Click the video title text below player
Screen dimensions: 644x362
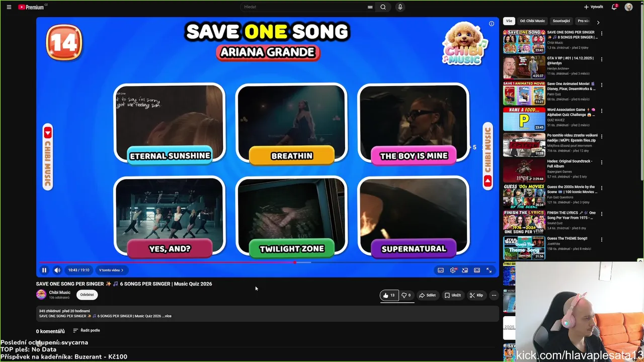click(x=124, y=284)
